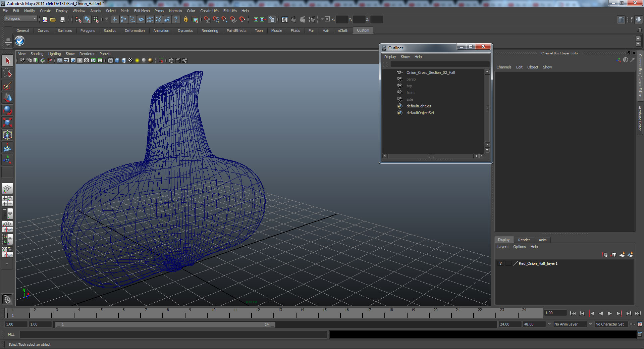The image size is (644, 349).
Task: Select the Soft Modification tool
Action: 7,148
